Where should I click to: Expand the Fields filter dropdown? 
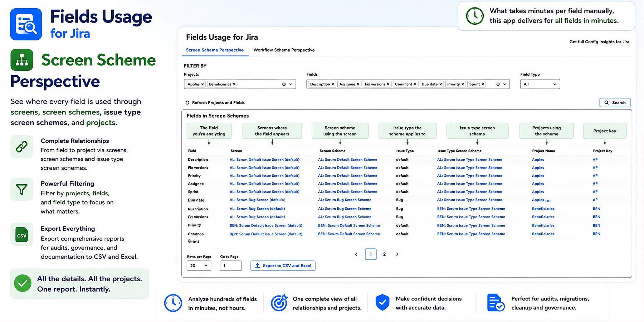tap(505, 84)
